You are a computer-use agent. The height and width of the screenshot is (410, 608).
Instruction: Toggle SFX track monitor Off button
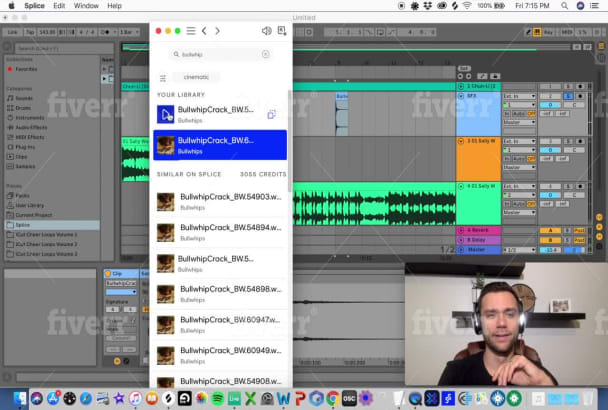[x=532, y=114]
